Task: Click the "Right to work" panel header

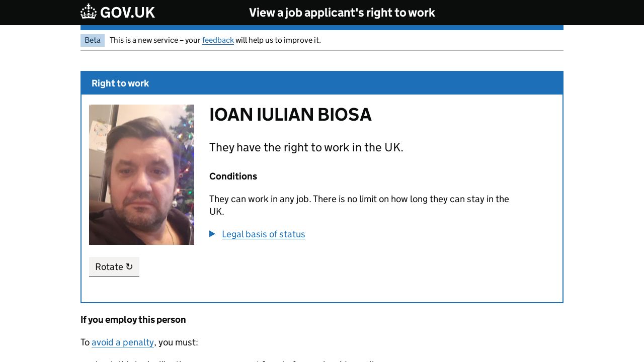Action: pos(120,83)
